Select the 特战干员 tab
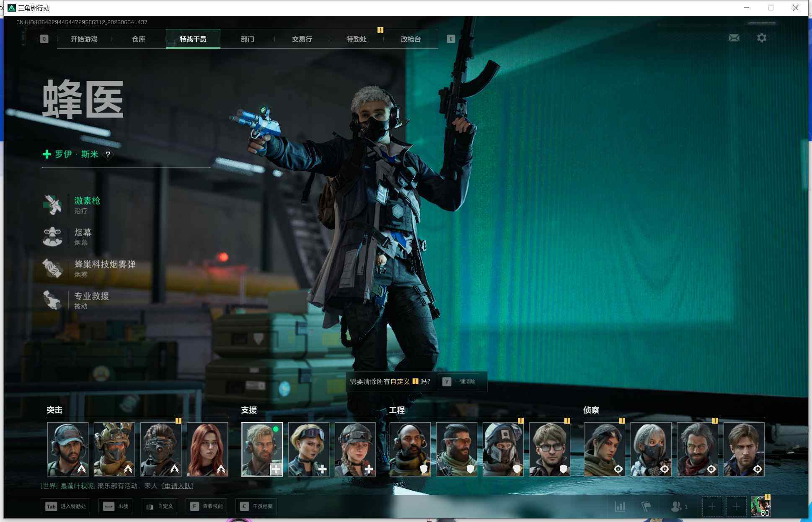Viewport: 812px width, 522px height. [x=193, y=39]
